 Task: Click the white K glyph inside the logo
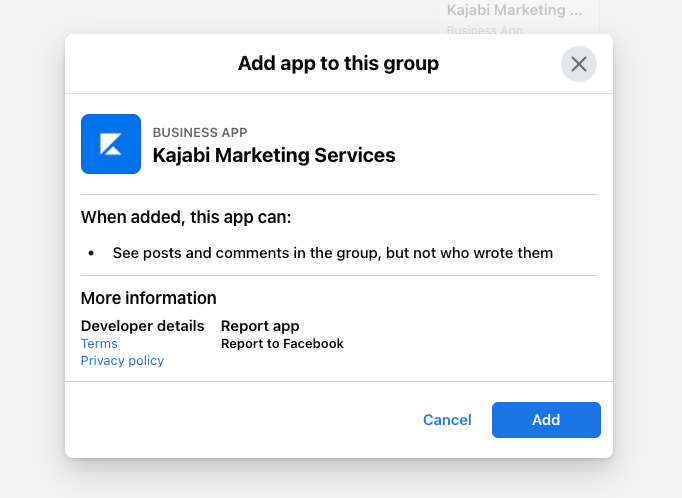(x=111, y=144)
